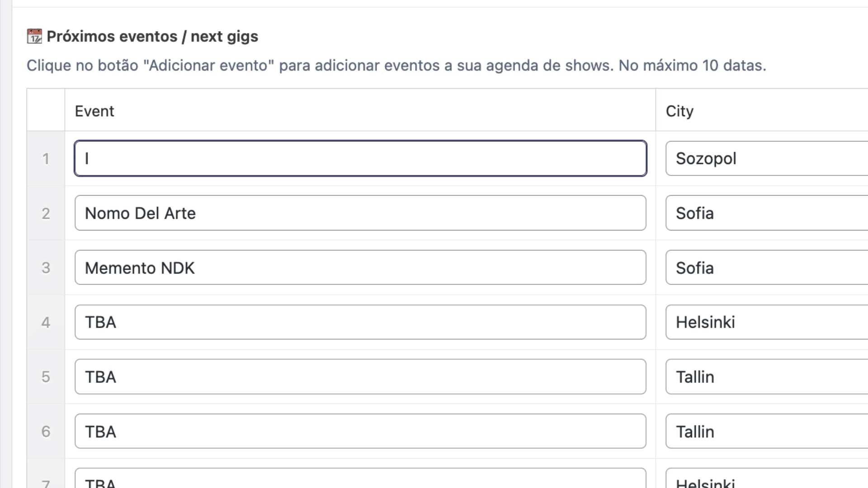Click the Sofia city field in row 3
Image resolution: width=868 pixels, height=488 pixels.
[x=766, y=268]
